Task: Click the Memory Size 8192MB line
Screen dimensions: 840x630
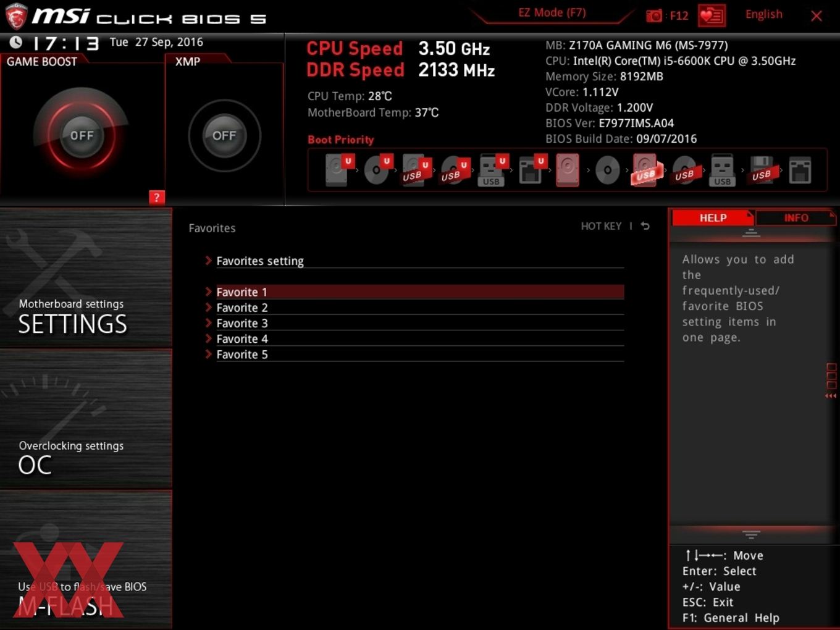Action: [604, 77]
